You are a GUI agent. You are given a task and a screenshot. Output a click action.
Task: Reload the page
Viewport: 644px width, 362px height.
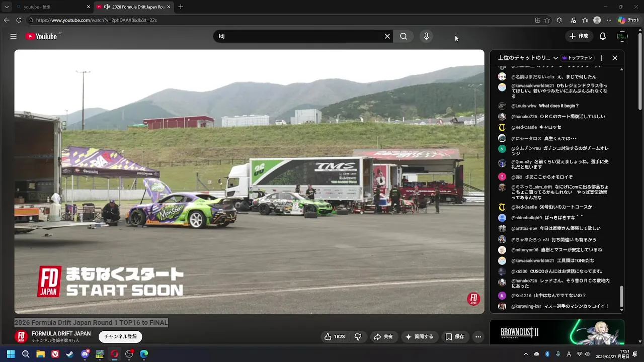click(19, 20)
